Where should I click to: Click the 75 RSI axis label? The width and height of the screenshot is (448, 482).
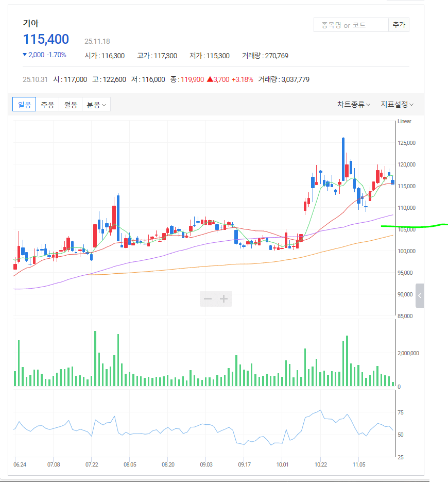[x=401, y=412]
